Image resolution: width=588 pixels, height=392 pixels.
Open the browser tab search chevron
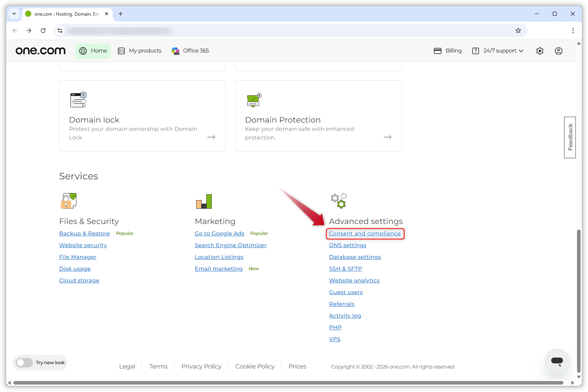(x=14, y=14)
